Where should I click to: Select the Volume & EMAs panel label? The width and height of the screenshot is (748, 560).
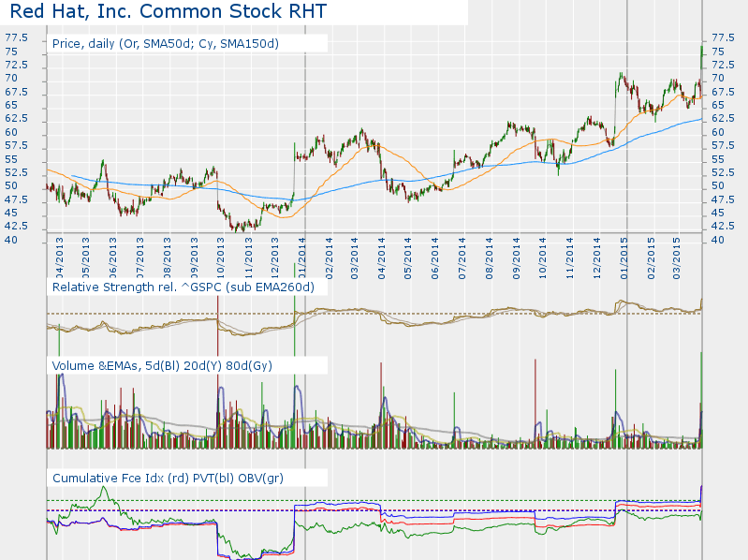click(162, 365)
